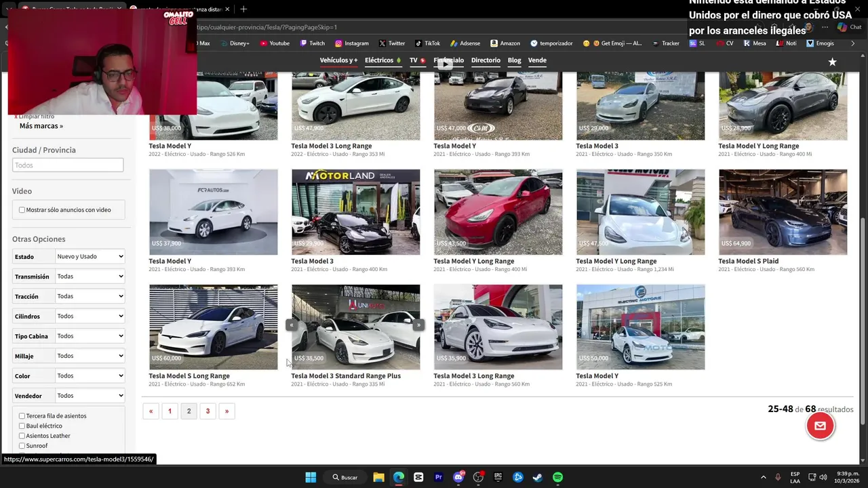Check Baul eléctrico option
The width and height of the screenshot is (868, 488).
tap(22, 426)
